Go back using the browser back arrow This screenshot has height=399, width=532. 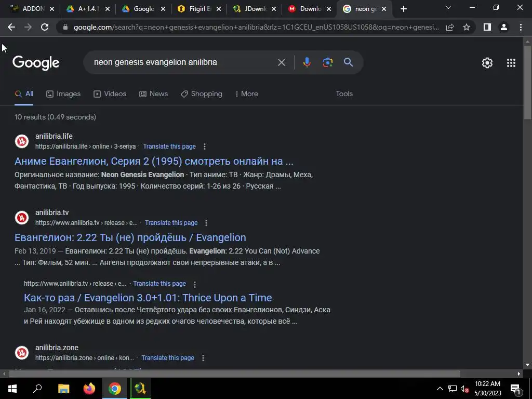point(11,27)
